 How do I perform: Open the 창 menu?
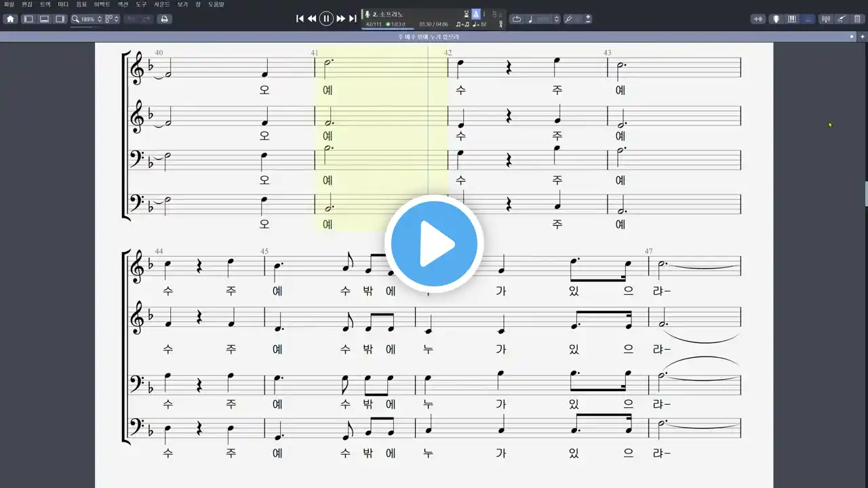coord(198,4)
